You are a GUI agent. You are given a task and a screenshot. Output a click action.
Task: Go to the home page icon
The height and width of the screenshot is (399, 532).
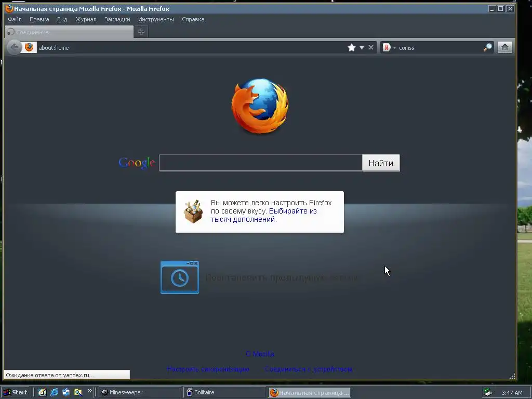tap(505, 47)
